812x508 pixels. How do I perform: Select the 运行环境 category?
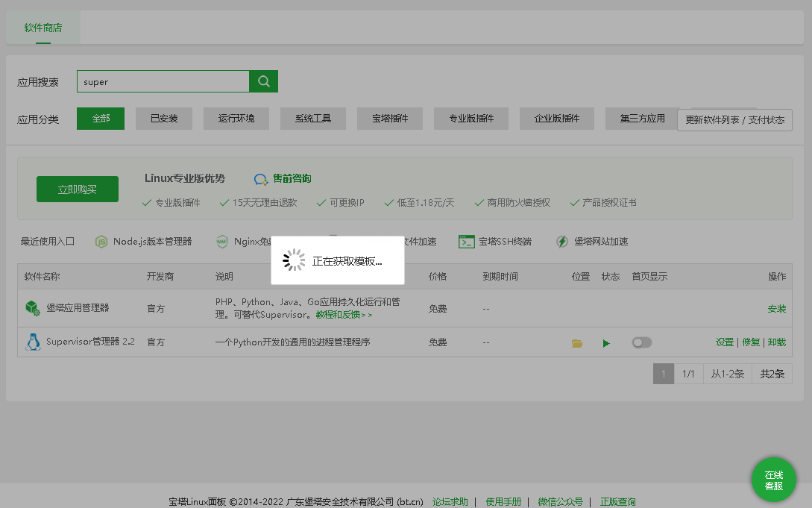pos(236,119)
